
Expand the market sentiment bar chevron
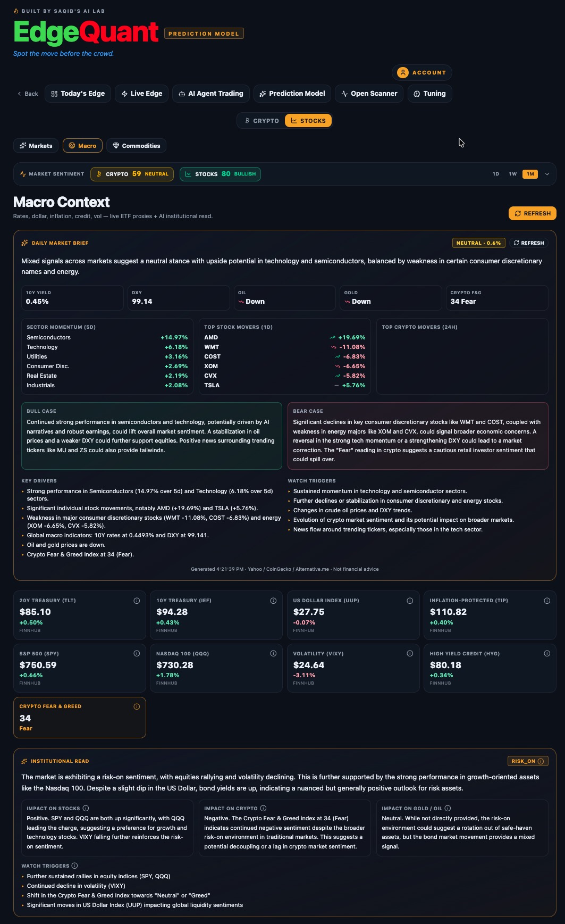[547, 174]
